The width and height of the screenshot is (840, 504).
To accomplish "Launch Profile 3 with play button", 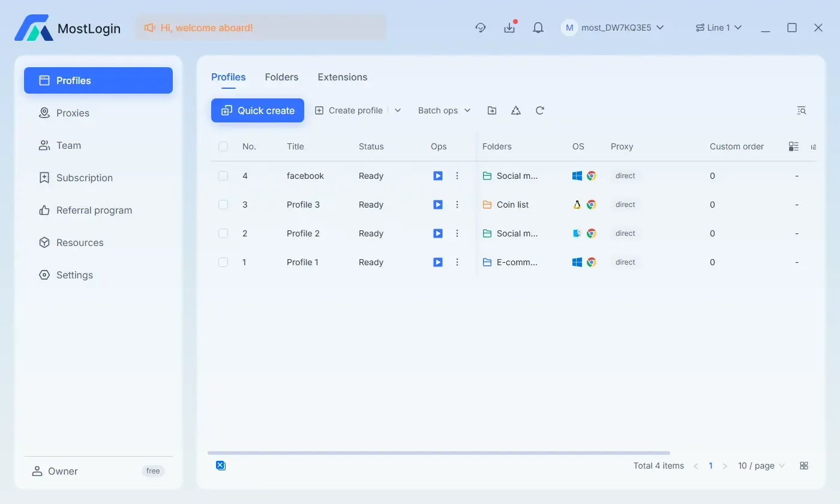I will [x=438, y=205].
